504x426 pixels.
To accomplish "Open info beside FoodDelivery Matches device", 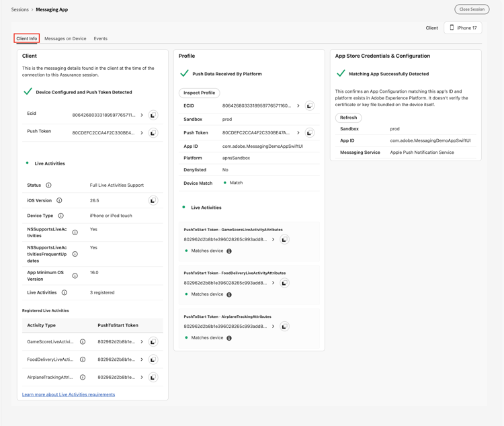I will coord(229,294).
